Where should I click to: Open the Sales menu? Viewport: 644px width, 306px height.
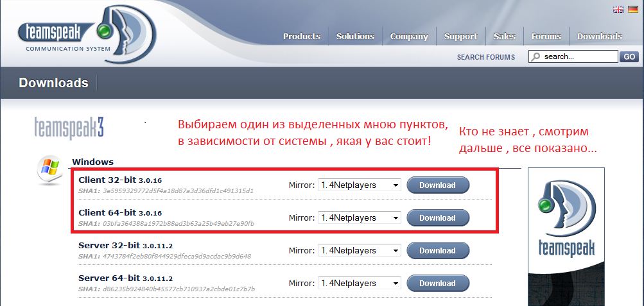tap(505, 36)
